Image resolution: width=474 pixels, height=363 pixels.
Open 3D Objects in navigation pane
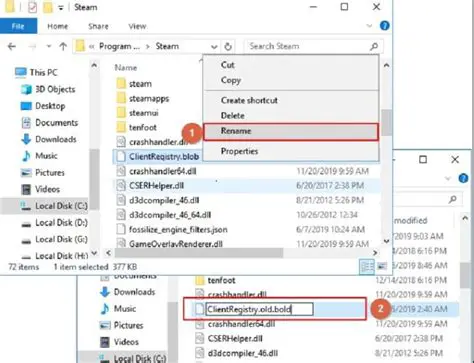55,89
